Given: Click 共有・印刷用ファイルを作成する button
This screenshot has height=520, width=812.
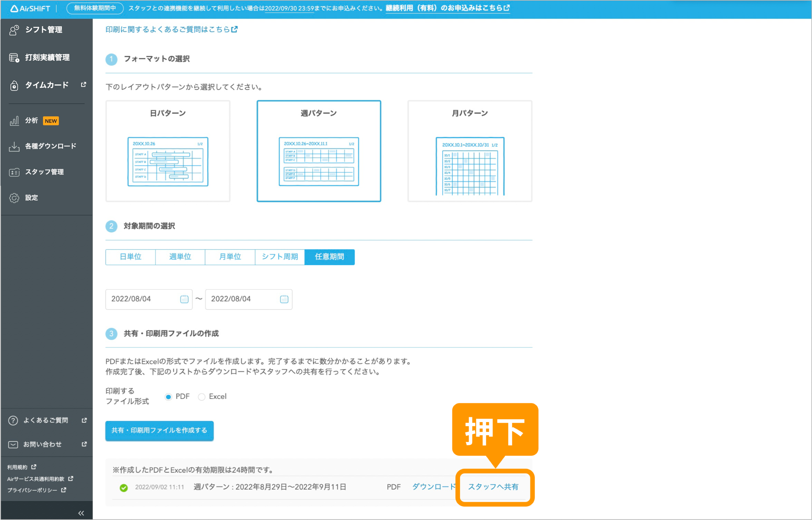Looking at the screenshot, I should pyautogui.click(x=159, y=431).
